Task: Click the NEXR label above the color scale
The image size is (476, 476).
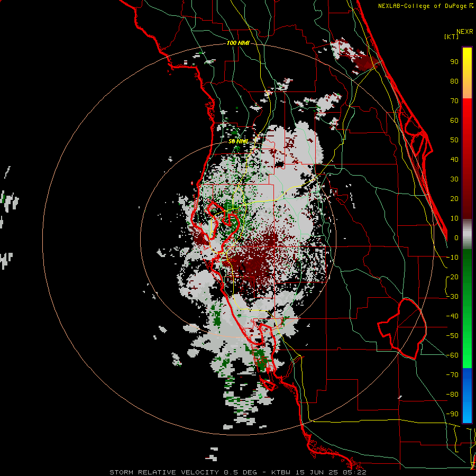Action: click(x=465, y=32)
